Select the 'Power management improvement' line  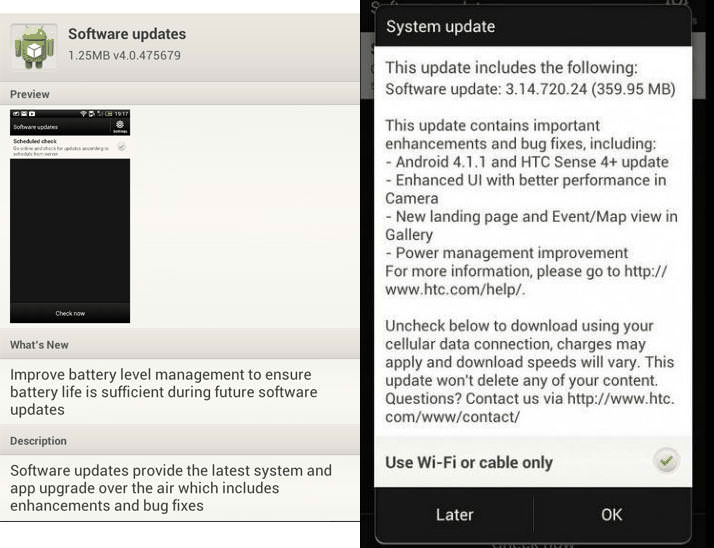pos(506,253)
